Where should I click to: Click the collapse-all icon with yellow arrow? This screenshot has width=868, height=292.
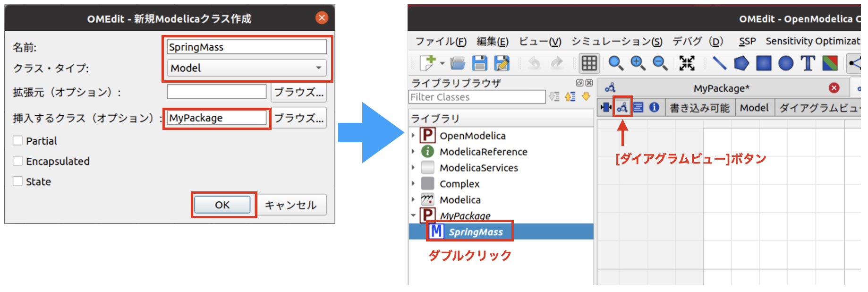coord(570,96)
